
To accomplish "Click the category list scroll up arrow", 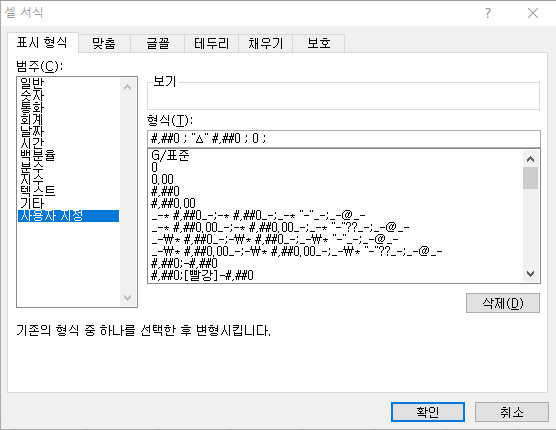I will pyautogui.click(x=128, y=87).
